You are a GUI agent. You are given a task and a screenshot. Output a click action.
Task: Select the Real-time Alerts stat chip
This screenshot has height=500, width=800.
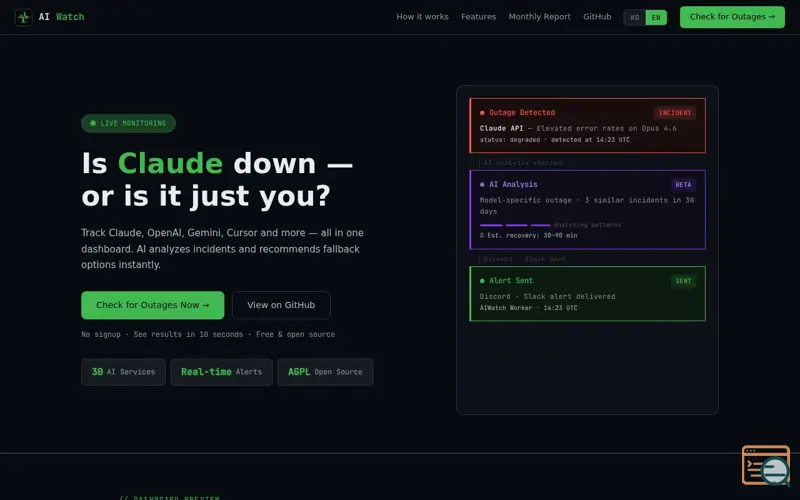pyautogui.click(x=221, y=372)
